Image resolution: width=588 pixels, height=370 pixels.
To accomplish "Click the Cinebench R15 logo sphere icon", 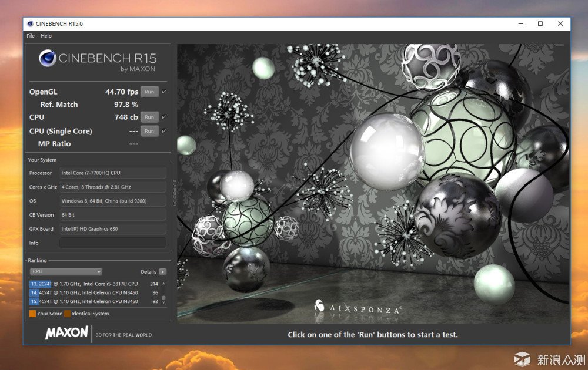I will point(48,58).
